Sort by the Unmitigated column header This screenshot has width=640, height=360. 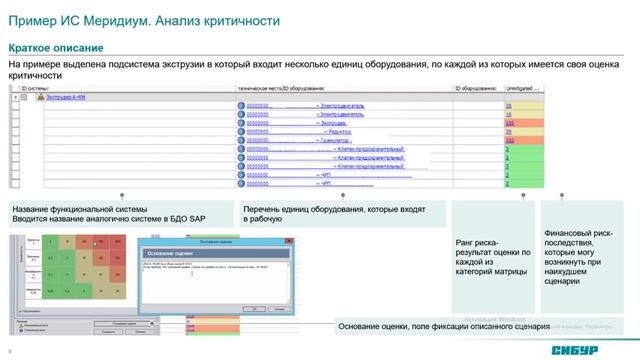522,88
